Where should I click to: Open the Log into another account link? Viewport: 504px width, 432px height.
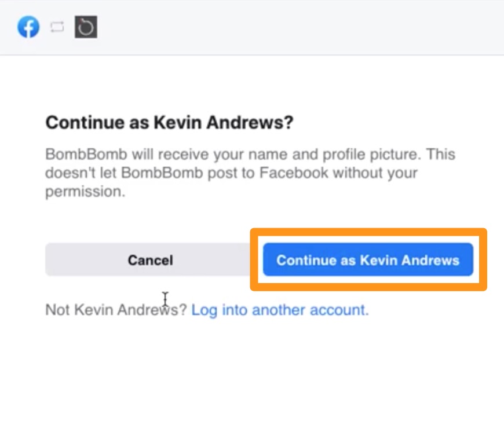[x=280, y=310]
